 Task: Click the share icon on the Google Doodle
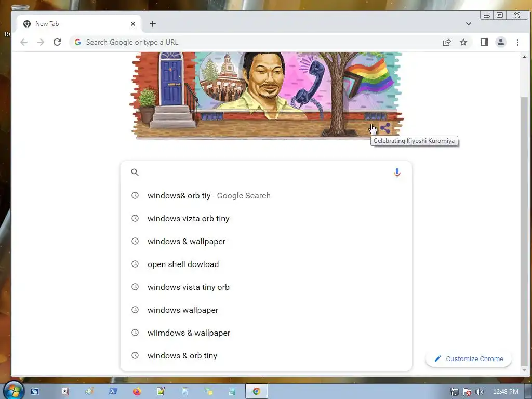(x=385, y=128)
